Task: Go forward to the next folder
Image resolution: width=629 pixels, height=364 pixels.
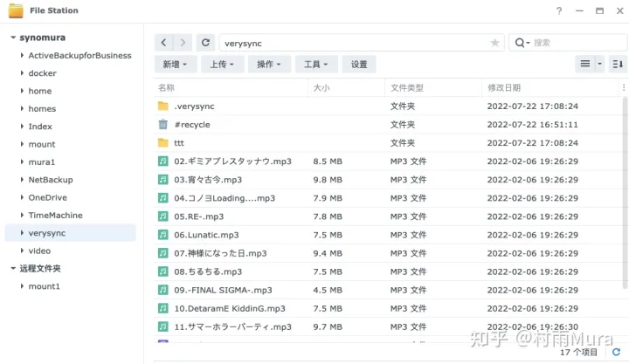Action: 183,43
